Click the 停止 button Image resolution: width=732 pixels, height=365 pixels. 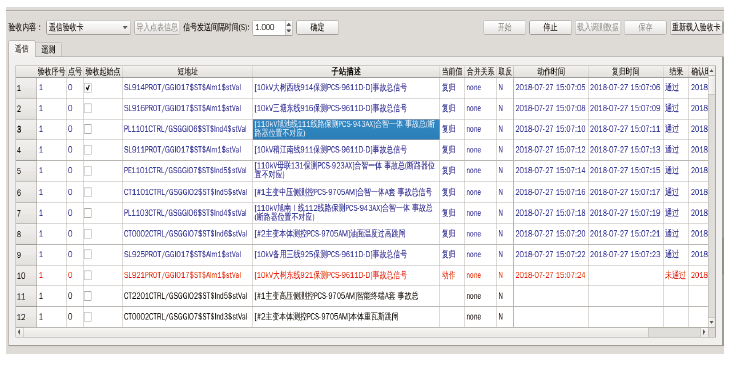point(550,28)
